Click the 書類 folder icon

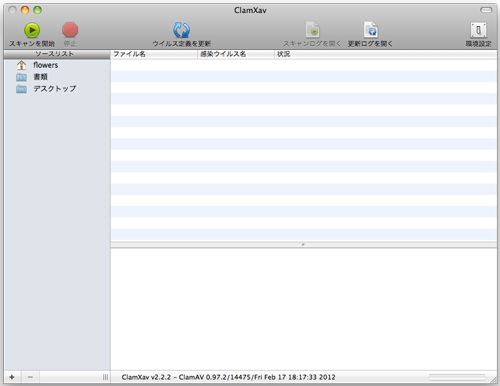(x=22, y=77)
